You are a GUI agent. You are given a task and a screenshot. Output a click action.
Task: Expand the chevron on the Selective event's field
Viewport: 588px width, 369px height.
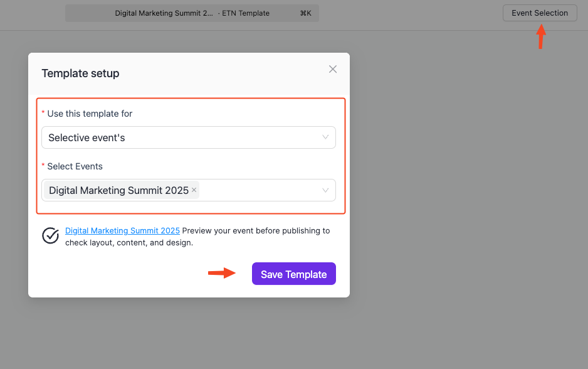point(325,137)
